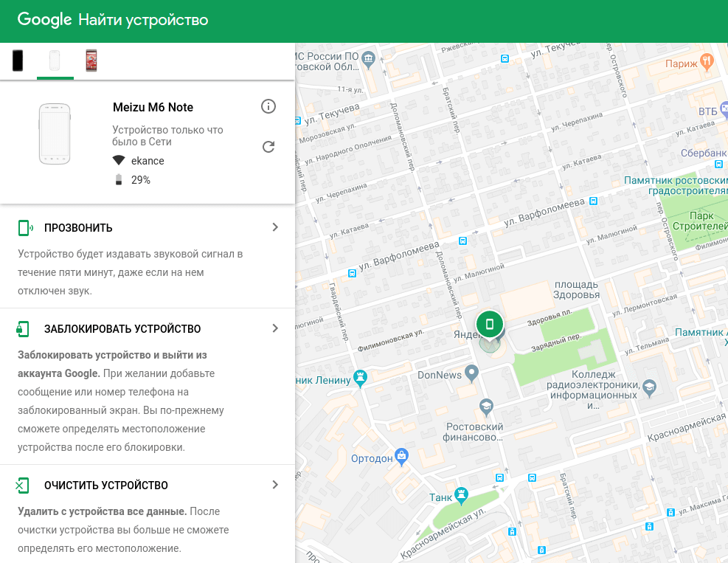Viewport: 728px width, 563px height.
Task: Select the white Meizu phone device tab
Action: coord(55,61)
